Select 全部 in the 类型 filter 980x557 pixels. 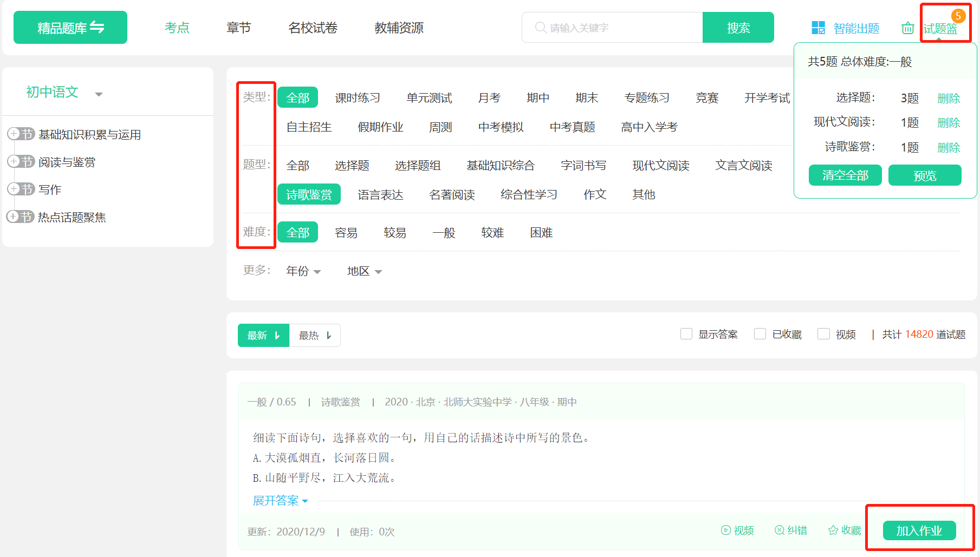coord(297,98)
